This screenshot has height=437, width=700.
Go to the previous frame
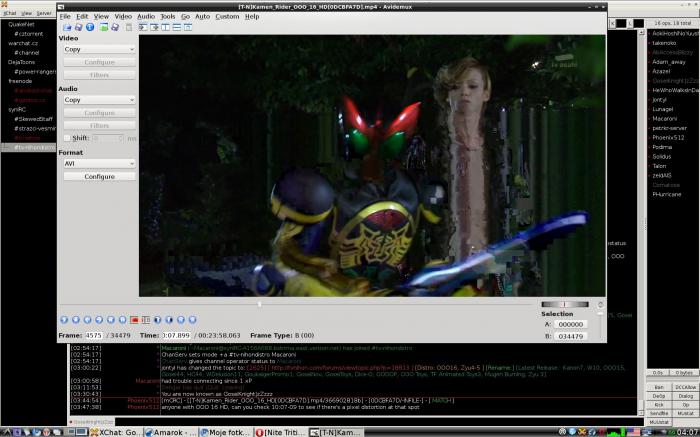pyautogui.click(x=88, y=320)
